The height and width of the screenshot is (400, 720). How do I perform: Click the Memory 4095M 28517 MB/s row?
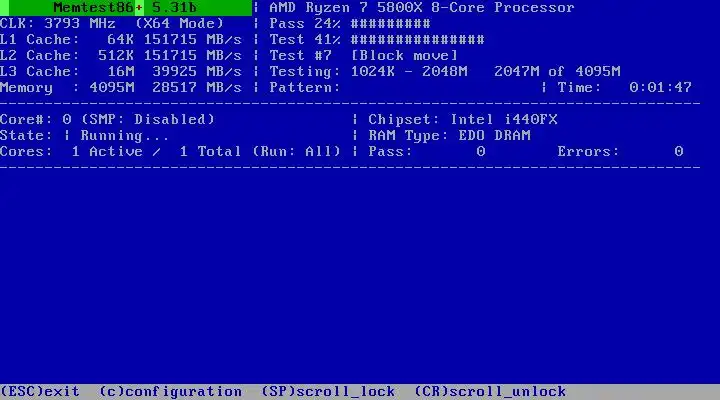[x=121, y=88]
